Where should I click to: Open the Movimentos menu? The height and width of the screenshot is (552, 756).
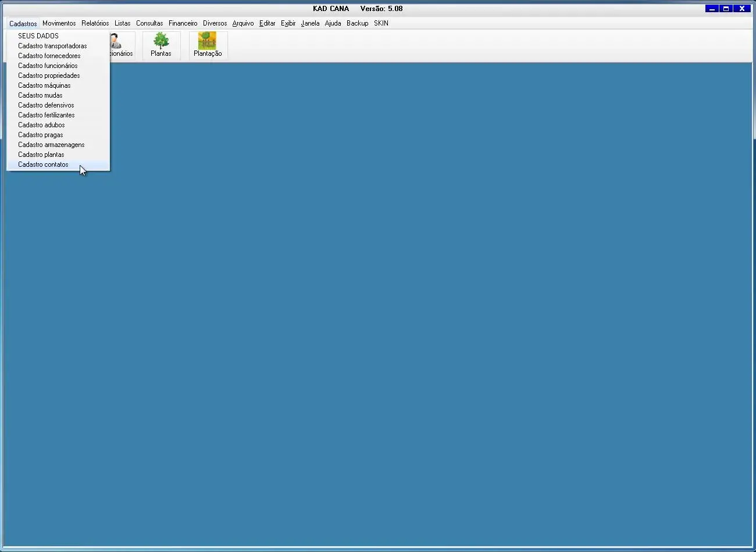pyautogui.click(x=59, y=23)
